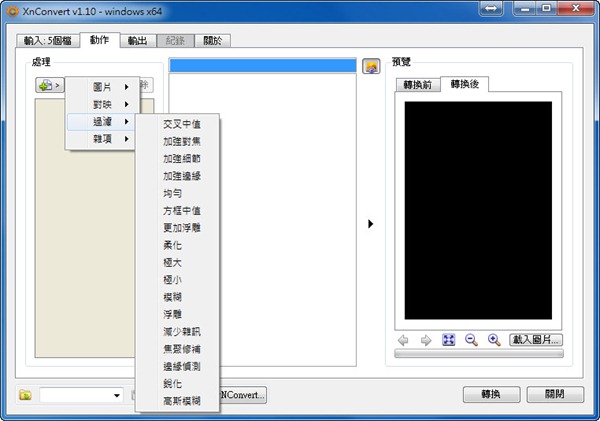
Task: Click the zoom in magnifier icon
Action: [494, 340]
